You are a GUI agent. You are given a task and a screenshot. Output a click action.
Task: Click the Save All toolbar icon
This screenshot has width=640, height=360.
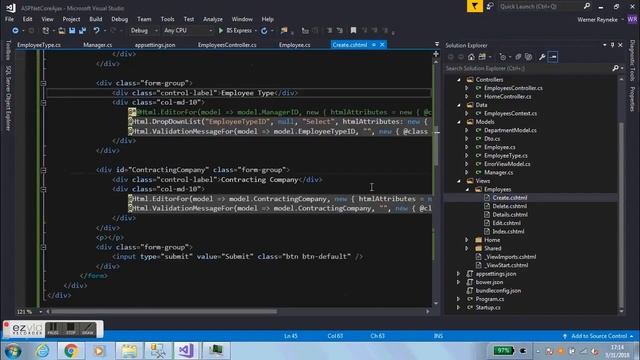click(x=82, y=31)
